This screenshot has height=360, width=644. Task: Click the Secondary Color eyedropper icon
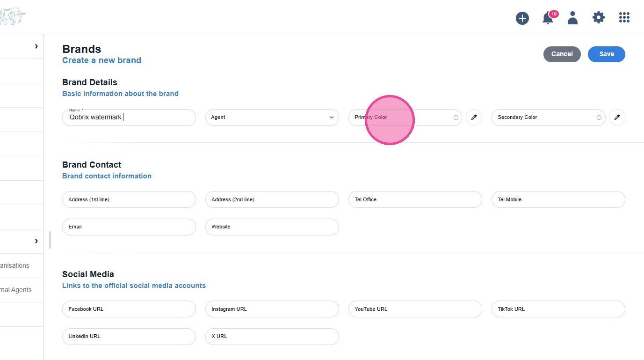[617, 118]
